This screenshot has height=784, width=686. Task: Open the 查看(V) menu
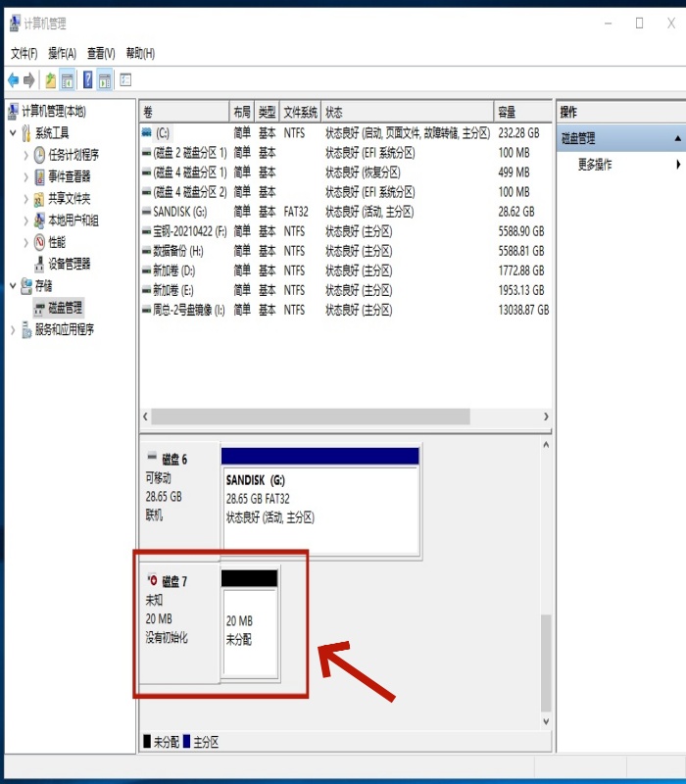click(101, 53)
